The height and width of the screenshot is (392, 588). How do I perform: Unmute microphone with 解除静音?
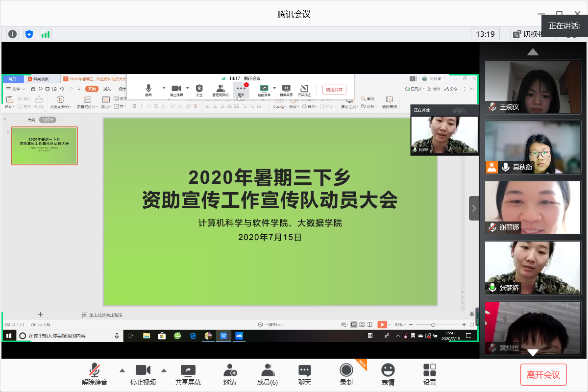point(95,375)
